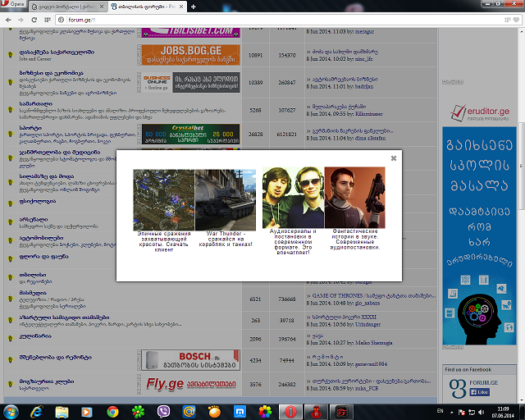The width and height of the screenshot is (525, 420).
Task: Like FORUM.GE on Facebook
Action: (x=480, y=392)
